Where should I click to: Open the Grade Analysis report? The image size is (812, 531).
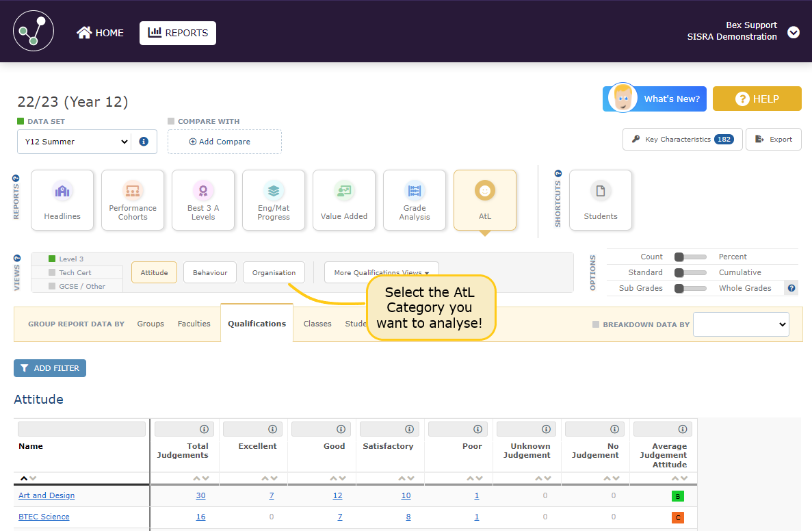tap(415, 200)
